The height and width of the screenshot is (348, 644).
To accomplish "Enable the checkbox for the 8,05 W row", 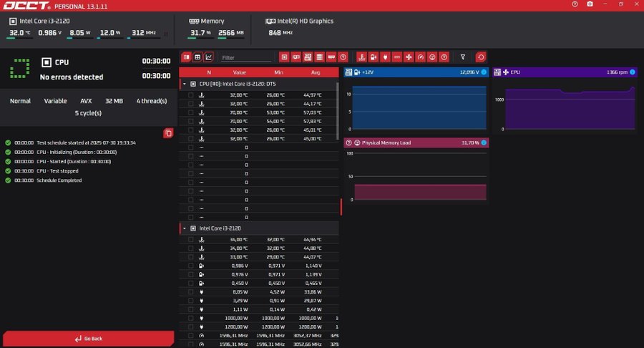I will (190, 291).
